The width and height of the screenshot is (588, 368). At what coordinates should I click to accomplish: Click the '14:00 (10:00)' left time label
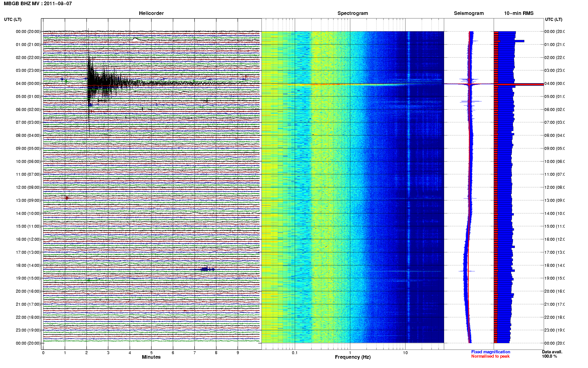28,213
